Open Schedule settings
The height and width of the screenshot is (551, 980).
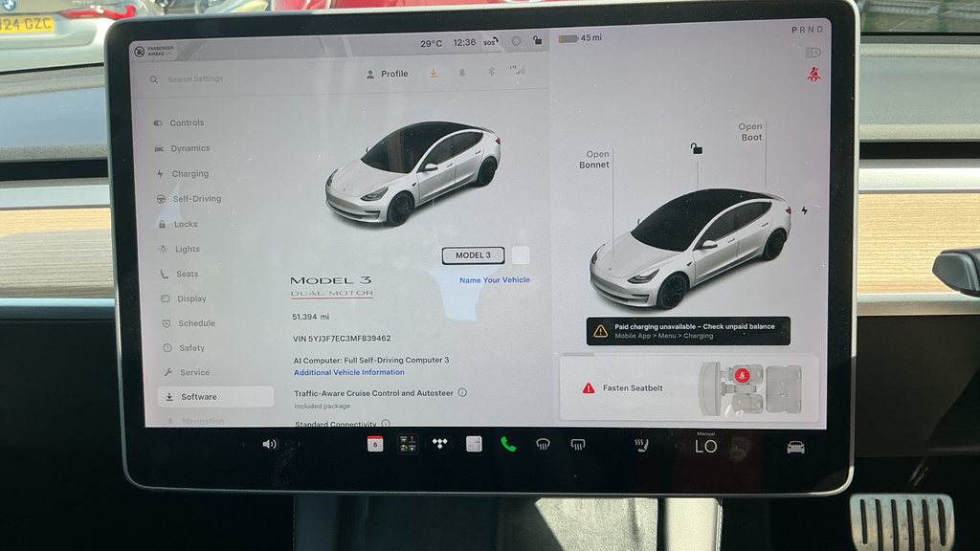189,323
